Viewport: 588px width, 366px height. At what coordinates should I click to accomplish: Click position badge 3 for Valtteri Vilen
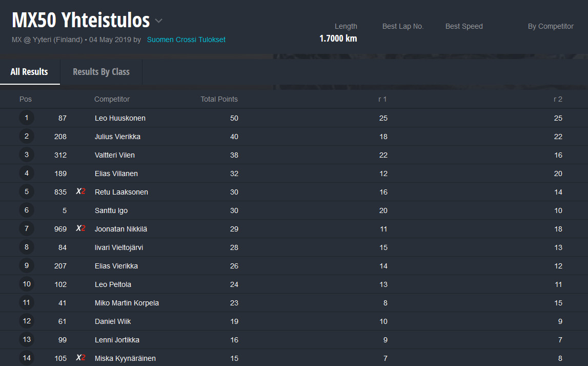pyautogui.click(x=27, y=155)
